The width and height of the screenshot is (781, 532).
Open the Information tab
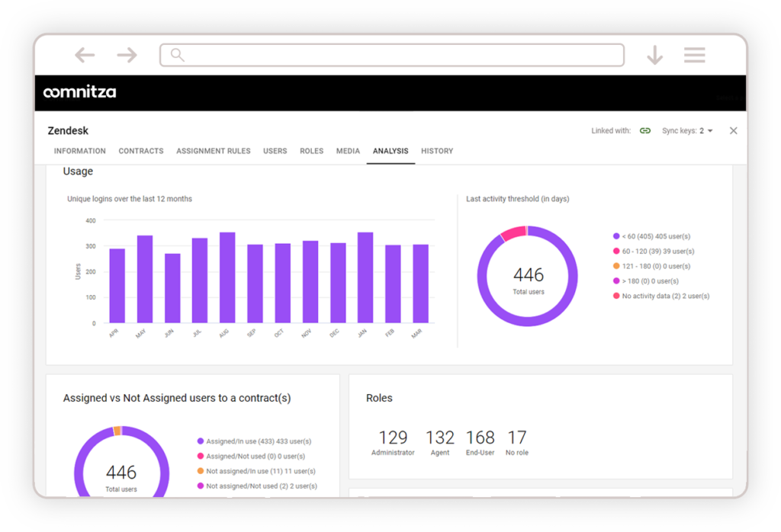79,151
